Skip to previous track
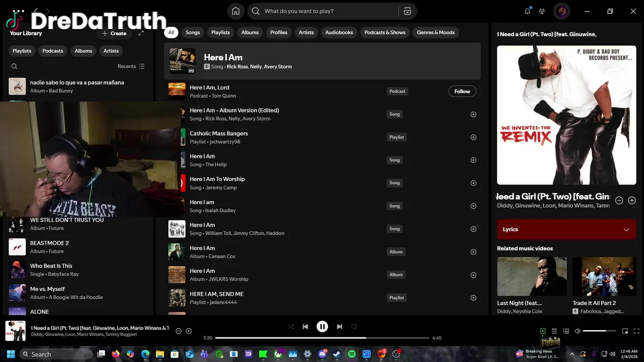The height and width of the screenshot is (362, 644). click(x=305, y=327)
